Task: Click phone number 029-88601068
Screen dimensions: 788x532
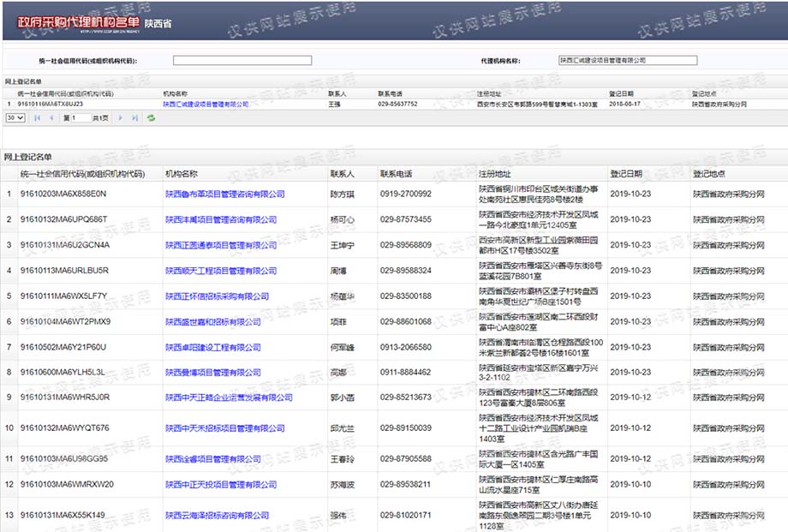Action: pyautogui.click(x=405, y=321)
